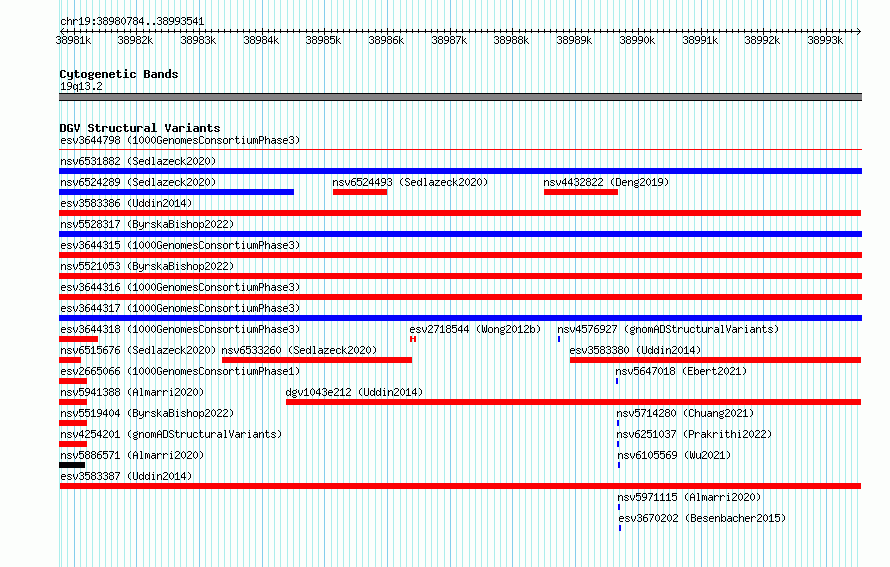
Task: Open the esv3583386 Uddin2014 label
Action: 126,203
